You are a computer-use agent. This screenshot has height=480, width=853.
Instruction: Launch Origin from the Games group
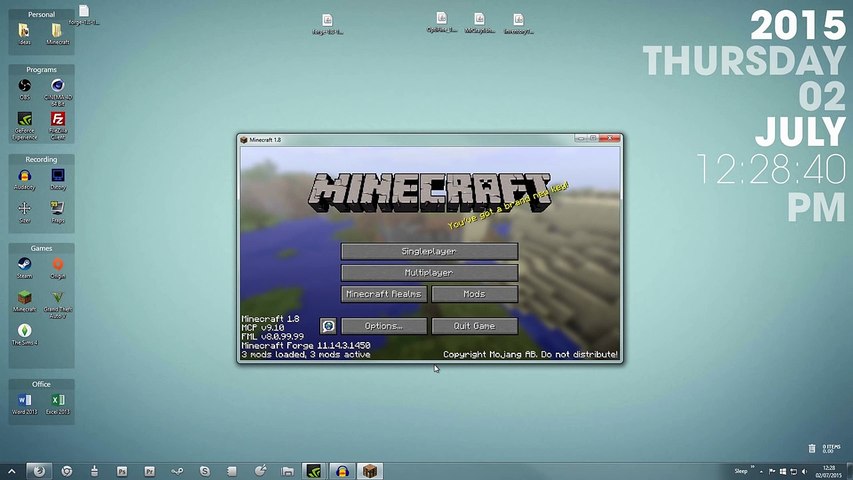pos(58,268)
